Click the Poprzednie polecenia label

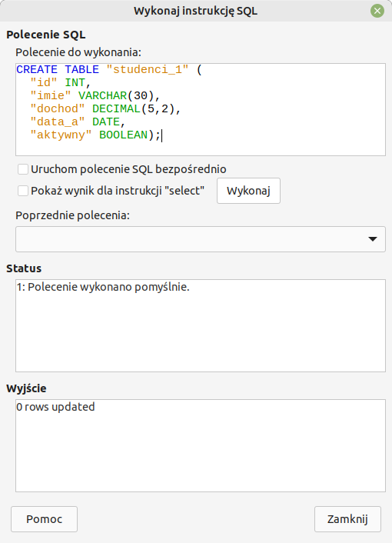(x=73, y=215)
